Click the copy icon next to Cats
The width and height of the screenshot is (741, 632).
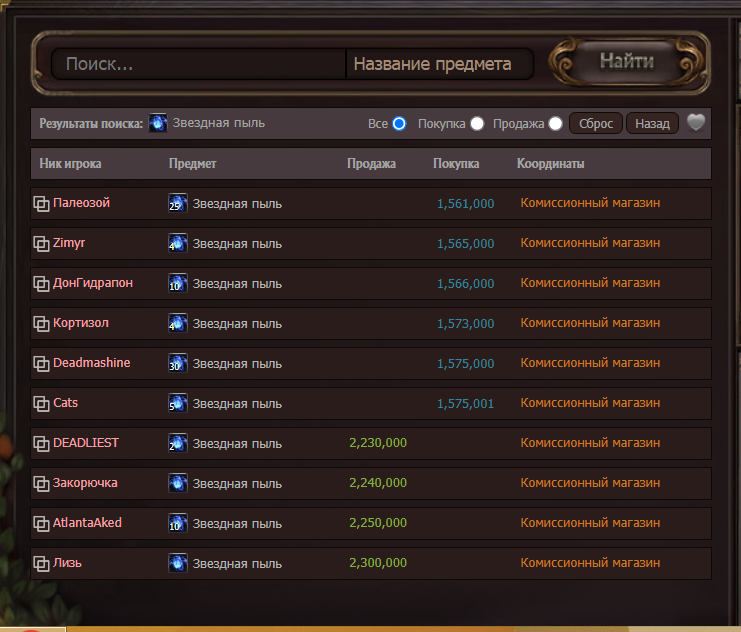click(42, 404)
